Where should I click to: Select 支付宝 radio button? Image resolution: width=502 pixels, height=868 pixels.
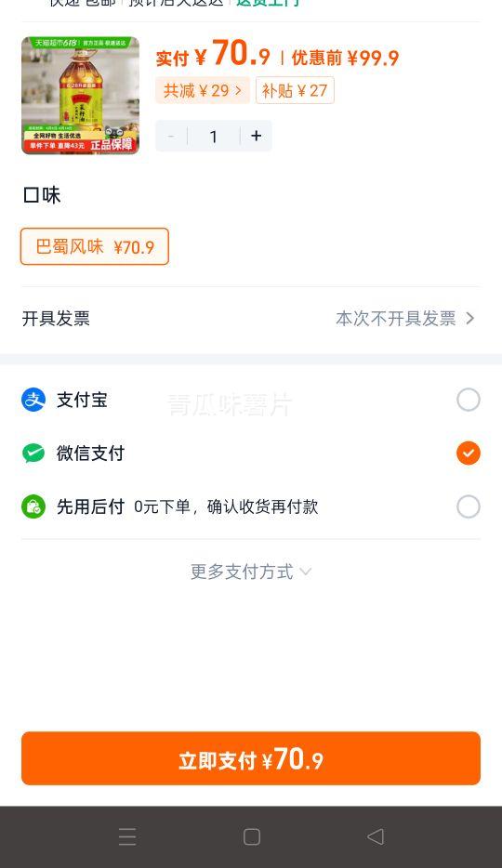[x=469, y=400]
